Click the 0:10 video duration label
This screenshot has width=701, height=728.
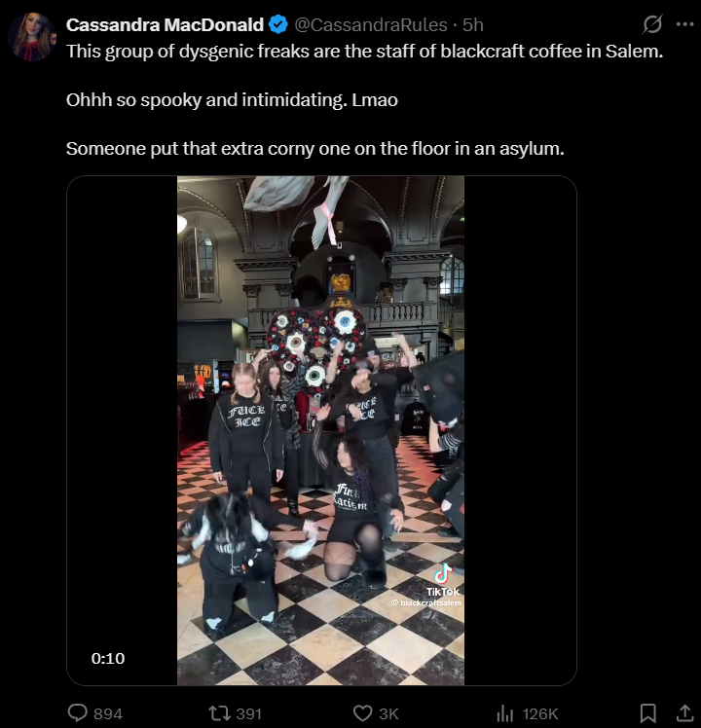[x=108, y=658]
